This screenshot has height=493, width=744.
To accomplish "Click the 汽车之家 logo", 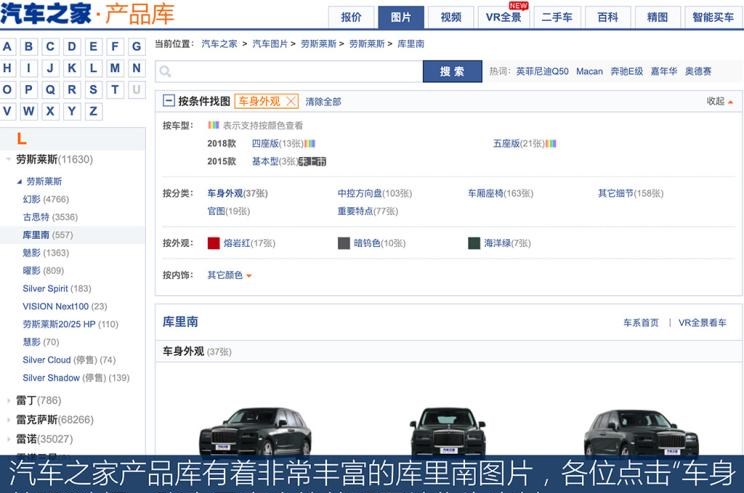I will pyautogui.click(x=46, y=13).
